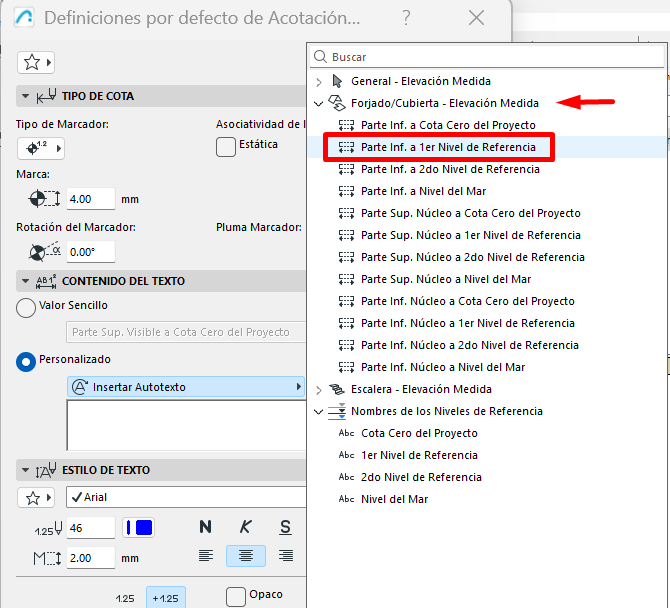Click the blue text pen color swatch

pos(138,527)
